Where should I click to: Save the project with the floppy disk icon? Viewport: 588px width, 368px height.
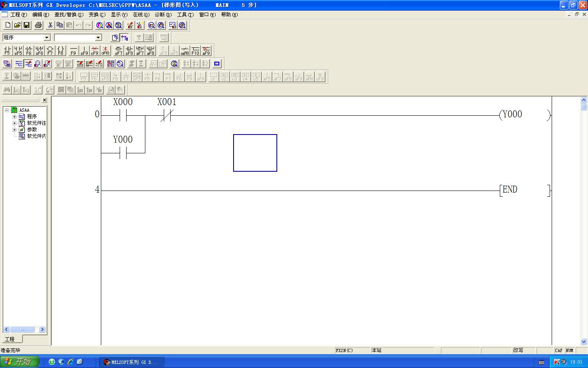(x=27, y=25)
